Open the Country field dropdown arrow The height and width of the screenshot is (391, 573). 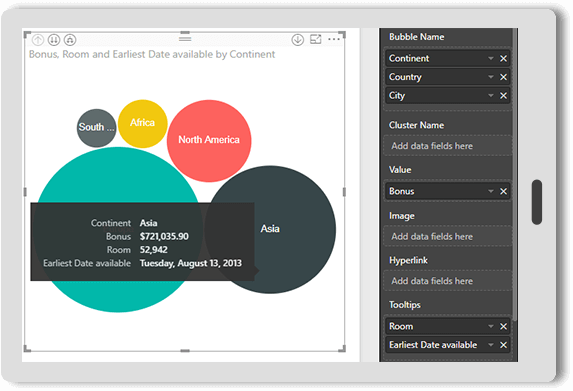click(x=491, y=77)
